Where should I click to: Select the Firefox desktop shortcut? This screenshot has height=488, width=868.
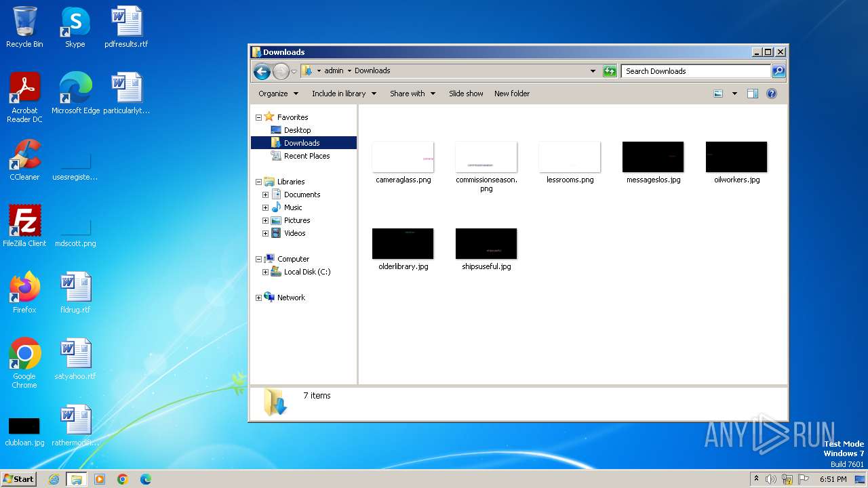coord(24,293)
